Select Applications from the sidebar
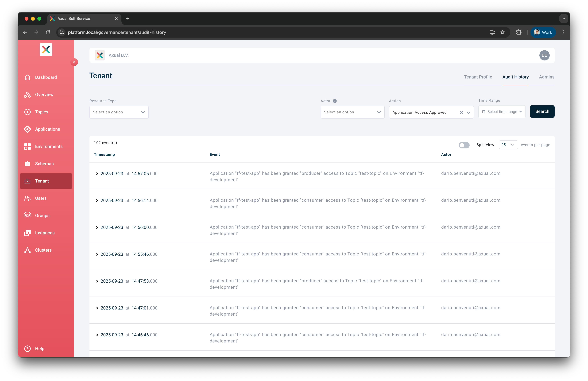The image size is (588, 381). (x=47, y=129)
